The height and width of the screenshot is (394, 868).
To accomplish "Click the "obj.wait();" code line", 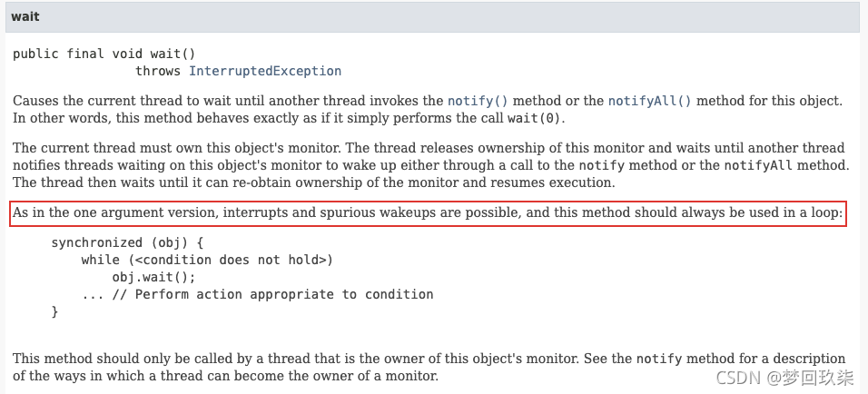I will click(153, 277).
